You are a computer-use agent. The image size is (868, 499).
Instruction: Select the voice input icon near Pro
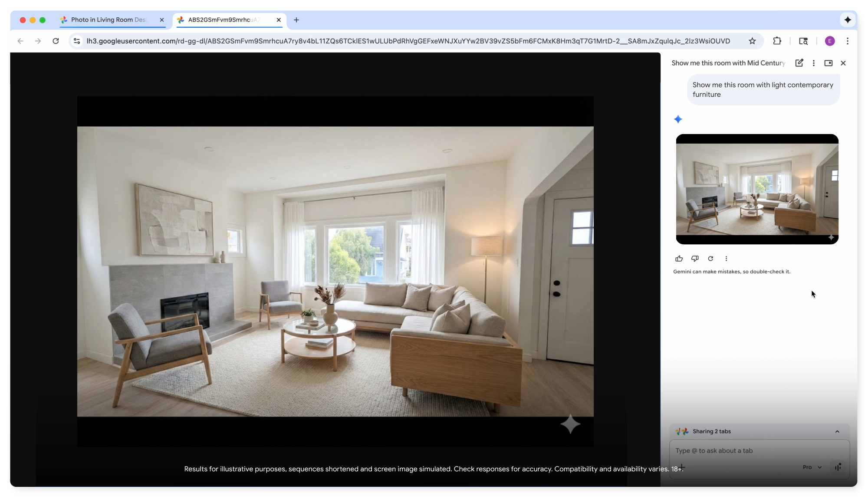click(x=838, y=467)
